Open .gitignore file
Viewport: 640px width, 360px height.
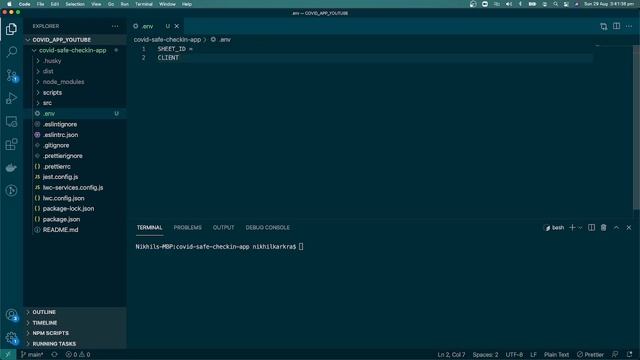tap(75, 145)
